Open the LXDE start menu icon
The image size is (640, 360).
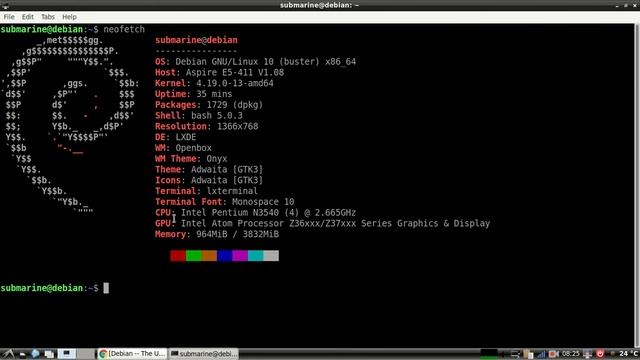click(x=8, y=354)
